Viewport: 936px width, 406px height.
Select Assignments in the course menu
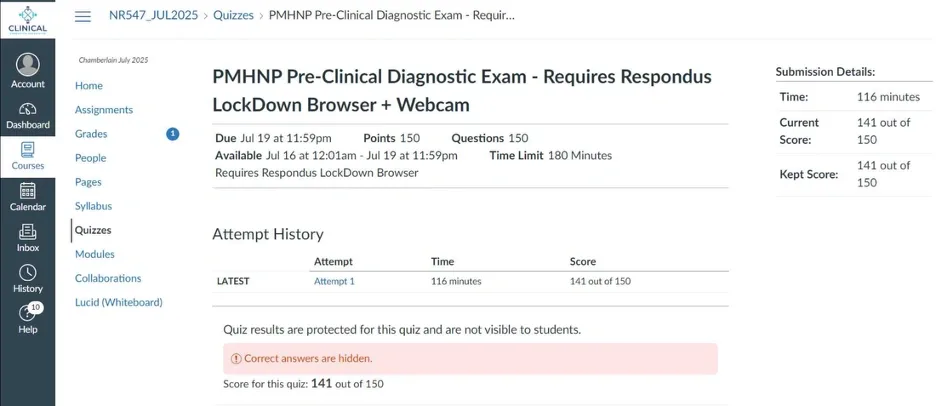104,110
